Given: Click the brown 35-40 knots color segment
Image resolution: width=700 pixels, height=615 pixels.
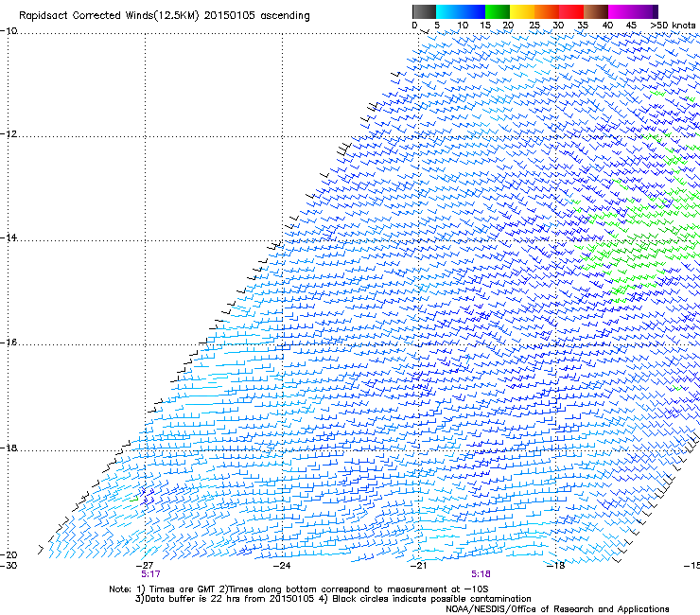Looking at the screenshot, I should tap(596, 11).
